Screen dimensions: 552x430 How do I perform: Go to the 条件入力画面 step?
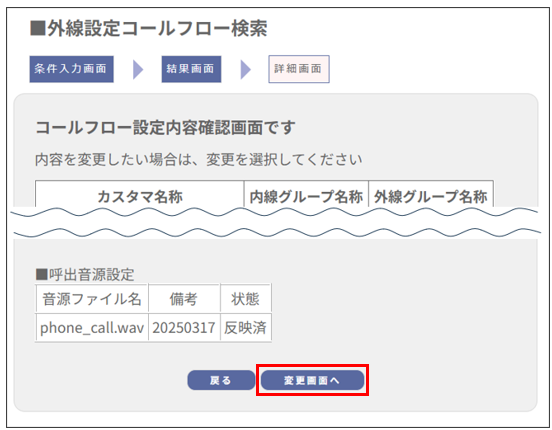pyautogui.click(x=71, y=69)
